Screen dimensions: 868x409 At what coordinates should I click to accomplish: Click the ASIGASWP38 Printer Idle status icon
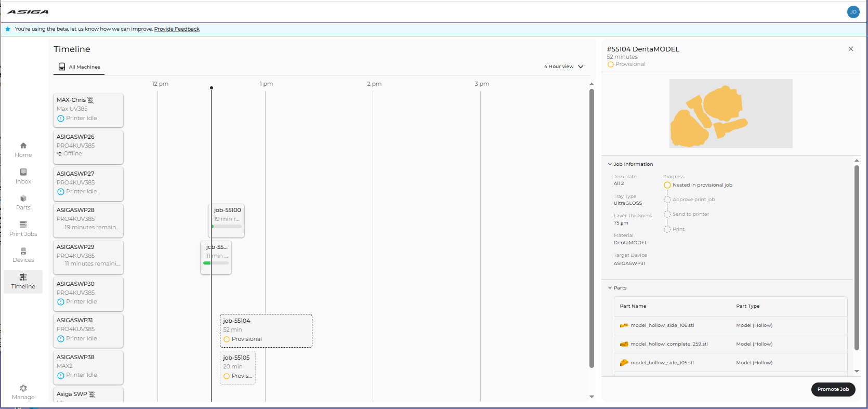tap(61, 375)
